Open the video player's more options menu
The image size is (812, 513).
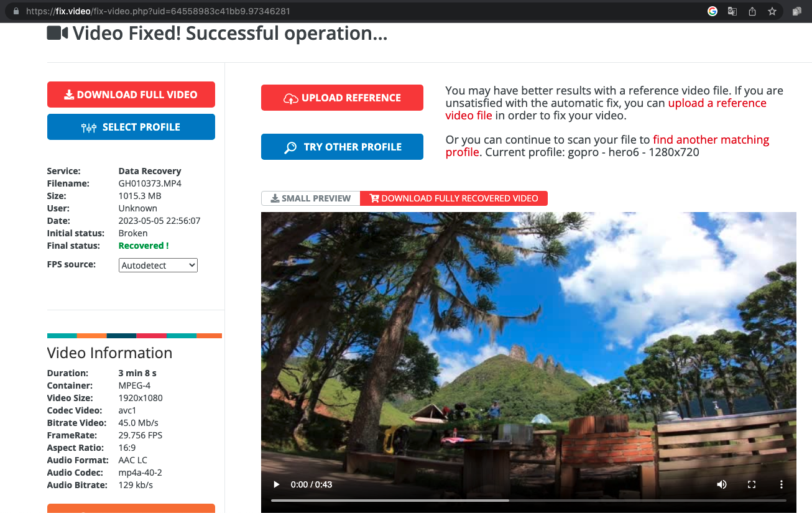[782, 484]
